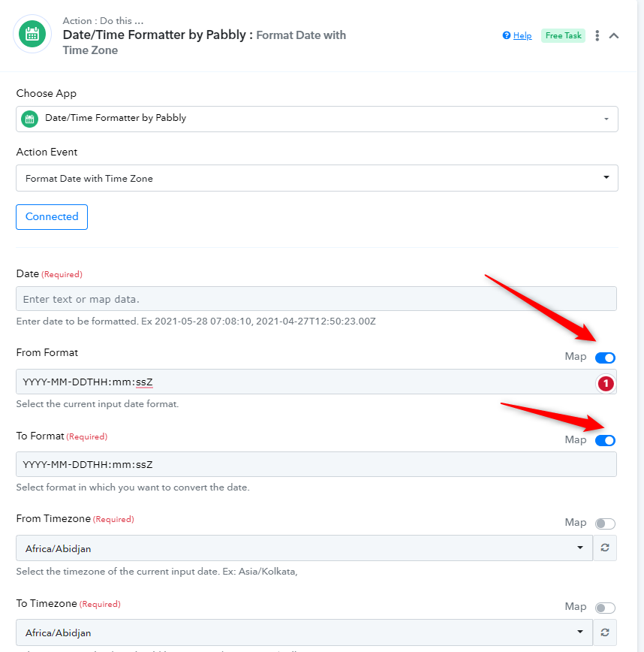Click into the Date input field
The height and width of the screenshot is (652, 644).
(316, 298)
